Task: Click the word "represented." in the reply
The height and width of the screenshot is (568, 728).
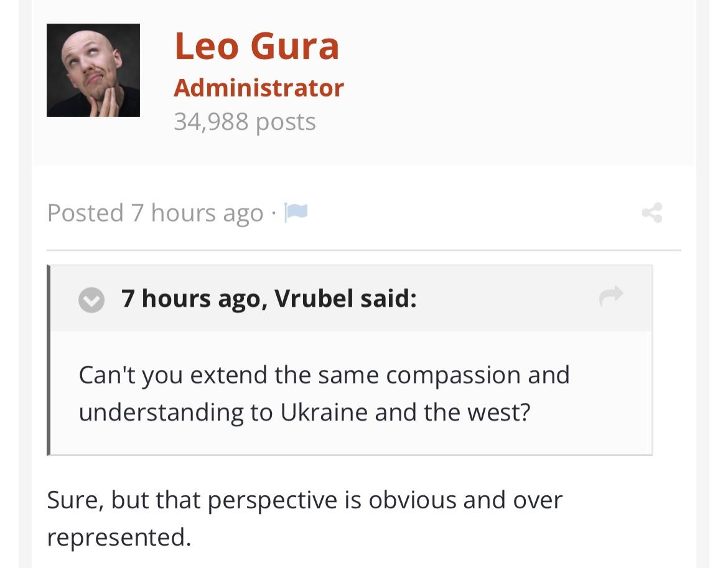Action: click(x=119, y=538)
